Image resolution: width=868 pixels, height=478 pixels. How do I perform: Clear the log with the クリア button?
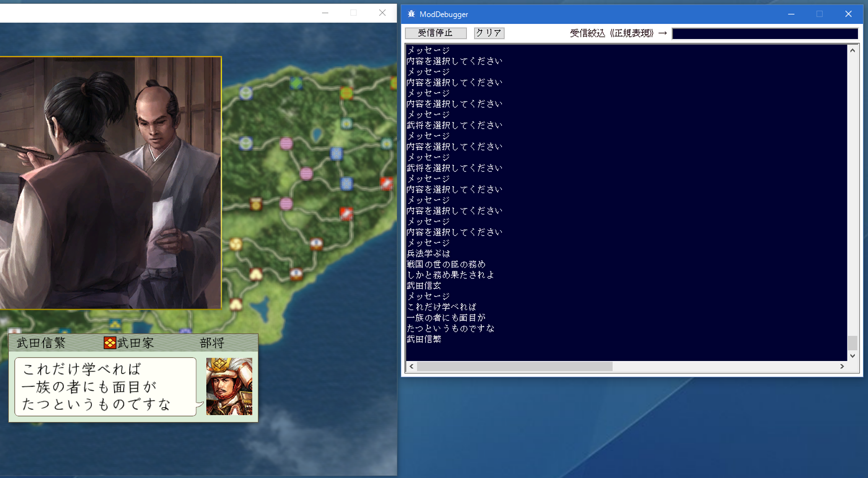tap(489, 33)
